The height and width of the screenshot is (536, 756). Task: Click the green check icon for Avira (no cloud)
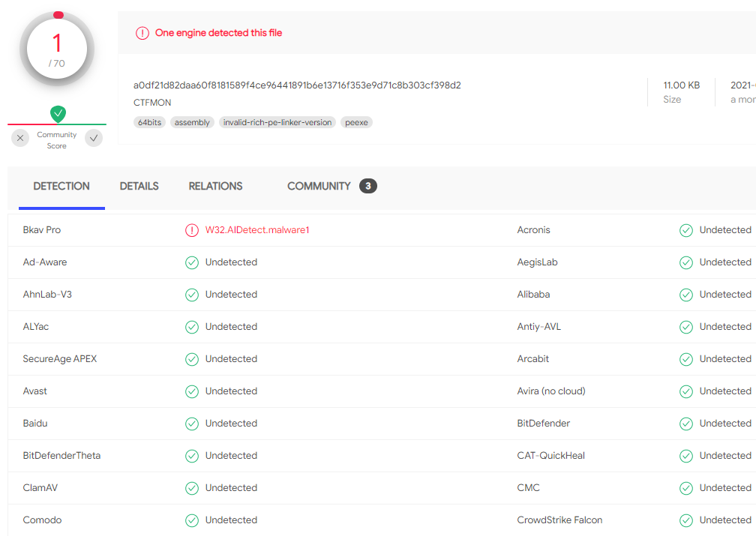tap(686, 391)
